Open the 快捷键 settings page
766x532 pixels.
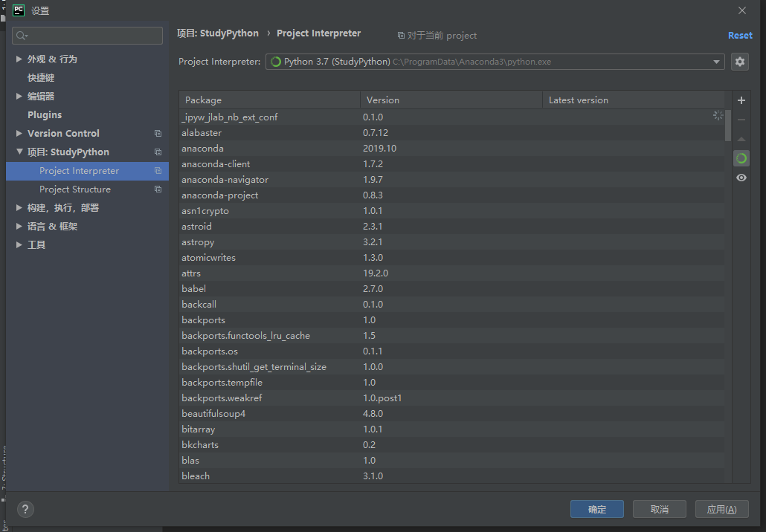41,77
